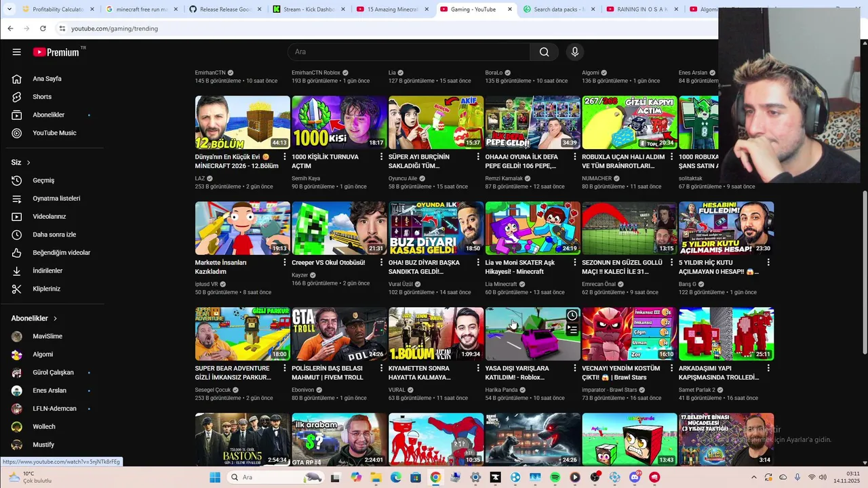Image resolution: width=868 pixels, height=488 pixels.
Task: Click the YouTube search input field
Action: pyautogui.click(x=409, y=52)
